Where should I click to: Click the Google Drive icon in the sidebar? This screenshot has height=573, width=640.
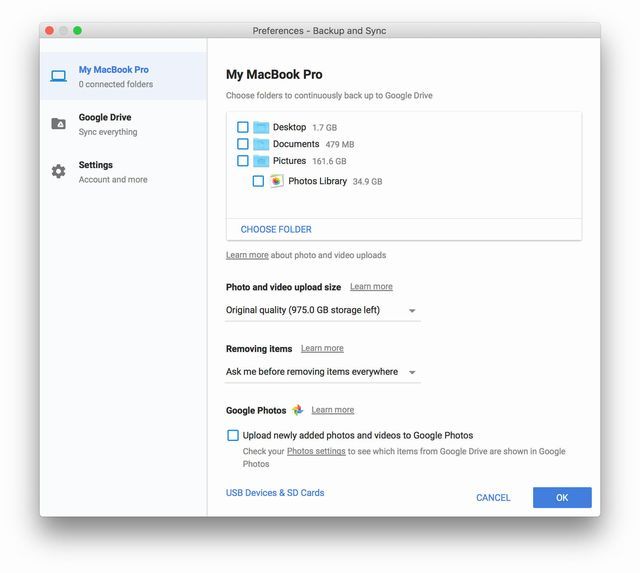coord(59,124)
